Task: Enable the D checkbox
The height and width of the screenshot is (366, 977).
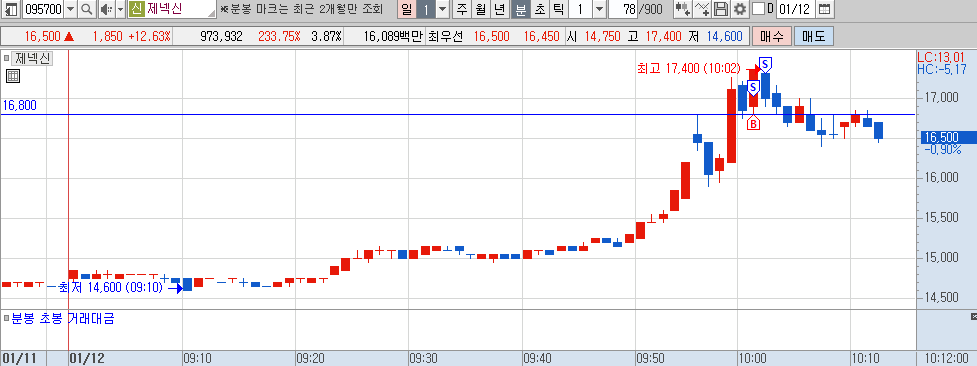Action: tap(758, 9)
